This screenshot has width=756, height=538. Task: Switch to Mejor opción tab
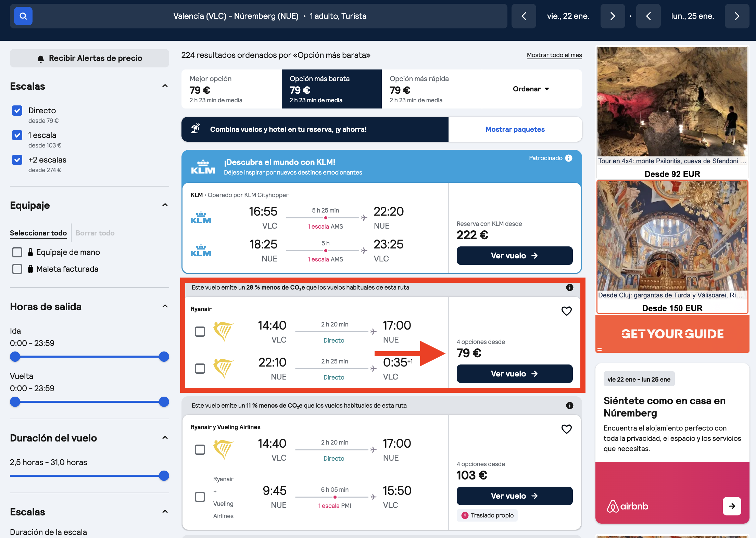click(x=231, y=89)
